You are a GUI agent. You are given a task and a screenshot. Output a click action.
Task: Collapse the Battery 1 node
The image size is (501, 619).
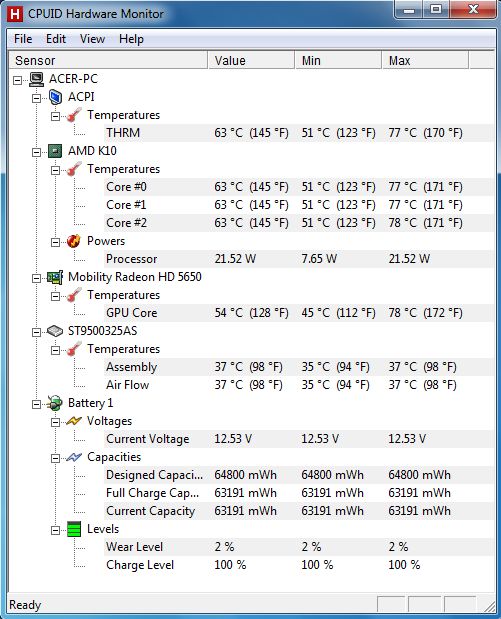click(36, 405)
